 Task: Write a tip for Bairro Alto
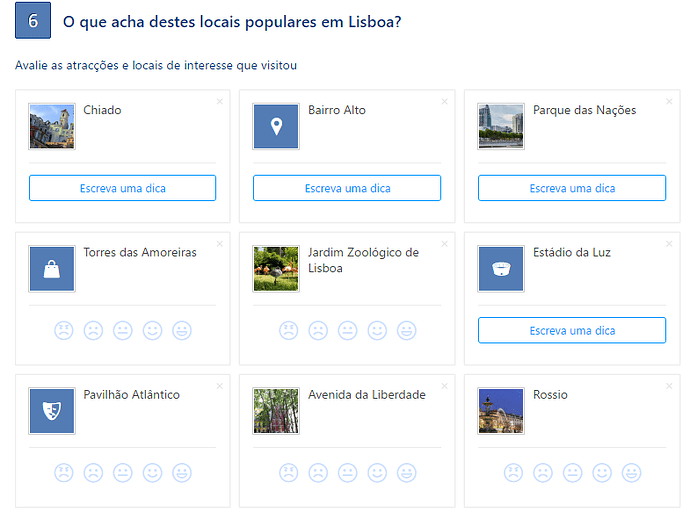click(347, 188)
